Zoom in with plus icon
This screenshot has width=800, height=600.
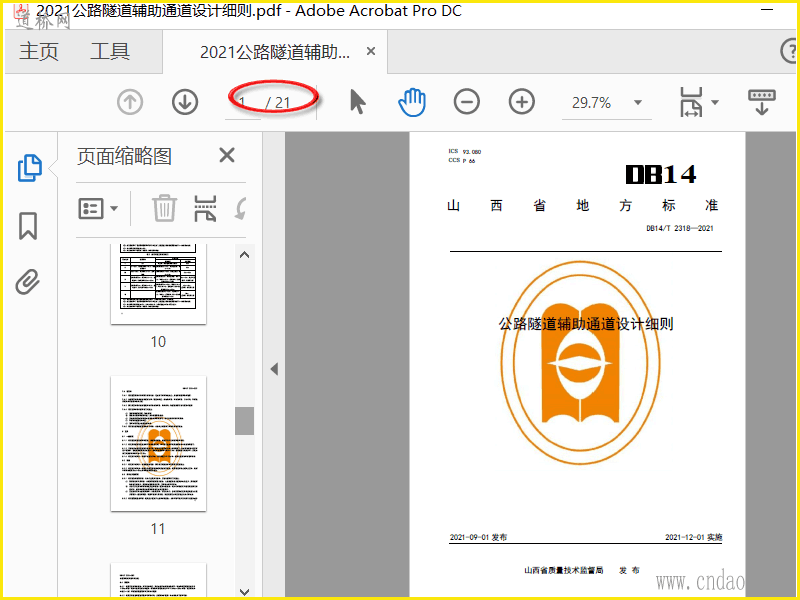click(x=521, y=102)
